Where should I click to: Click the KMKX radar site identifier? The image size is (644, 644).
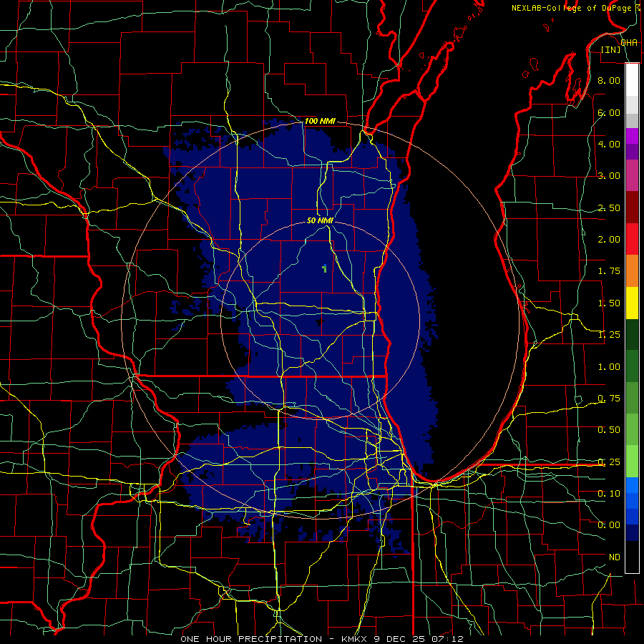(355, 639)
